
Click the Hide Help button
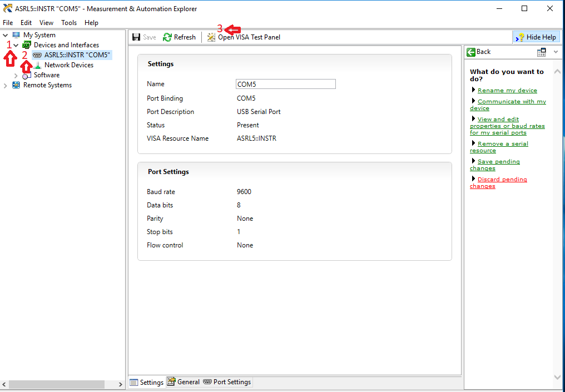coord(536,37)
